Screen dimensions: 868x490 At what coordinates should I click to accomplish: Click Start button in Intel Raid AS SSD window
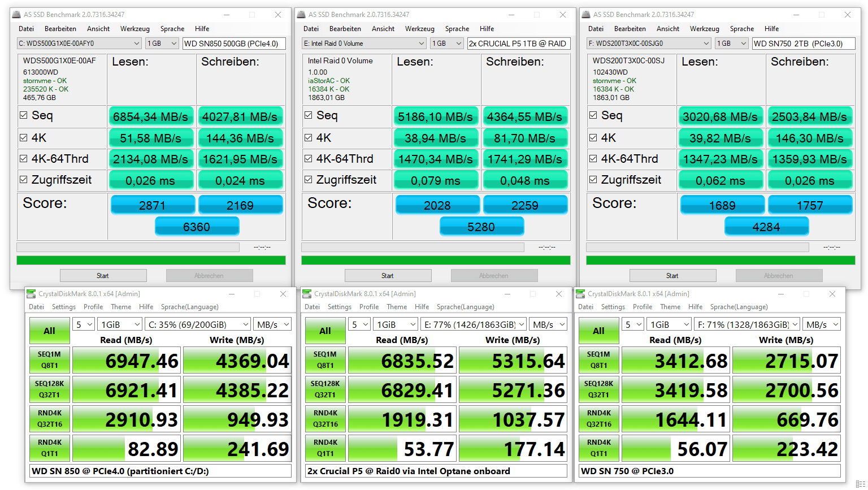point(388,276)
